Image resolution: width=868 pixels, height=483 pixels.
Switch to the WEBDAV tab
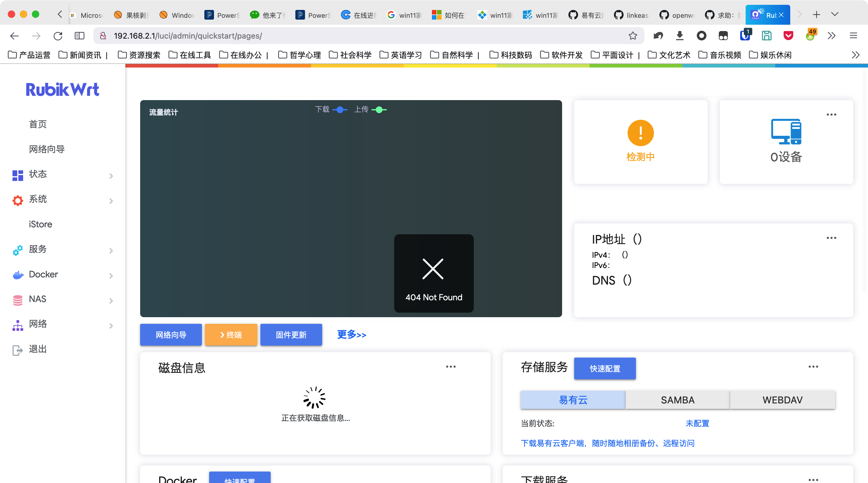[x=782, y=400]
